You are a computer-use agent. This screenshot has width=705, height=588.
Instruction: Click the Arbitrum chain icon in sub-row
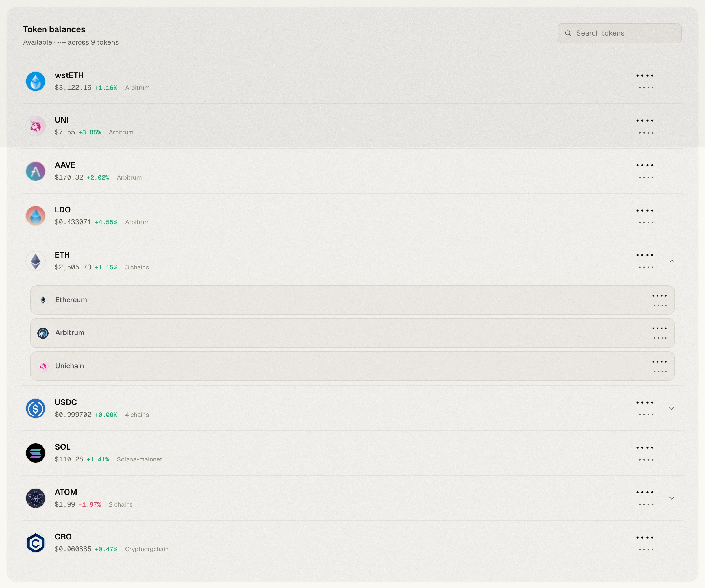(x=43, y=333)
